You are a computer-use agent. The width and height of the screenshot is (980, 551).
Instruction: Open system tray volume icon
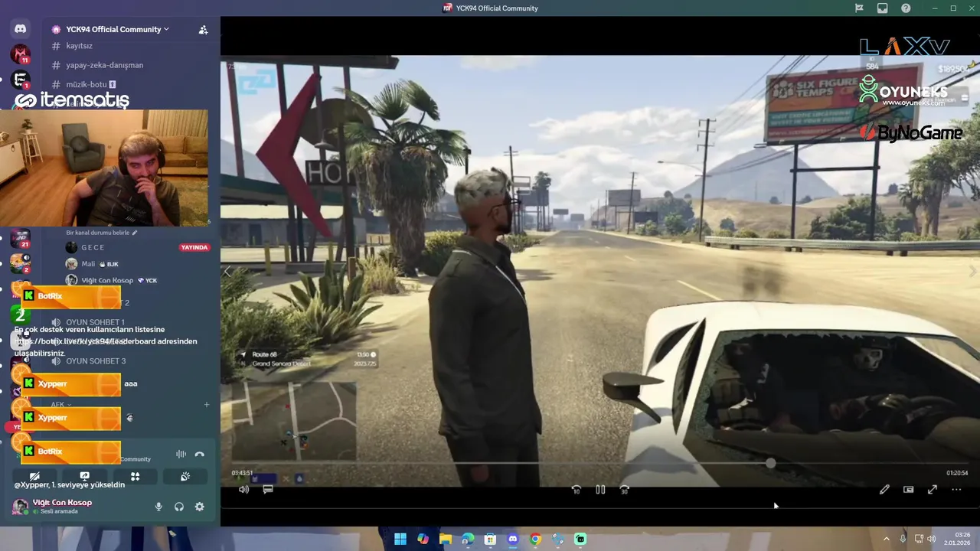(x=932, y=539)
